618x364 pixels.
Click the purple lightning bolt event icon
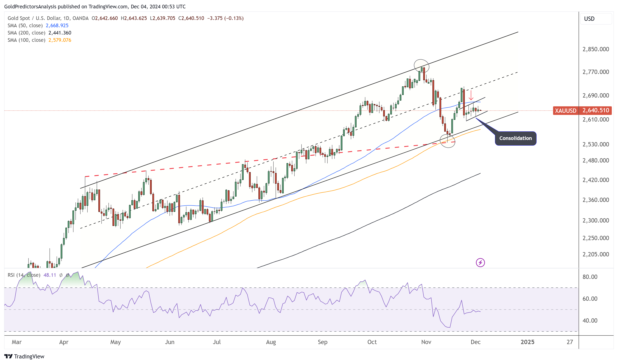click(x=480, y=263)
